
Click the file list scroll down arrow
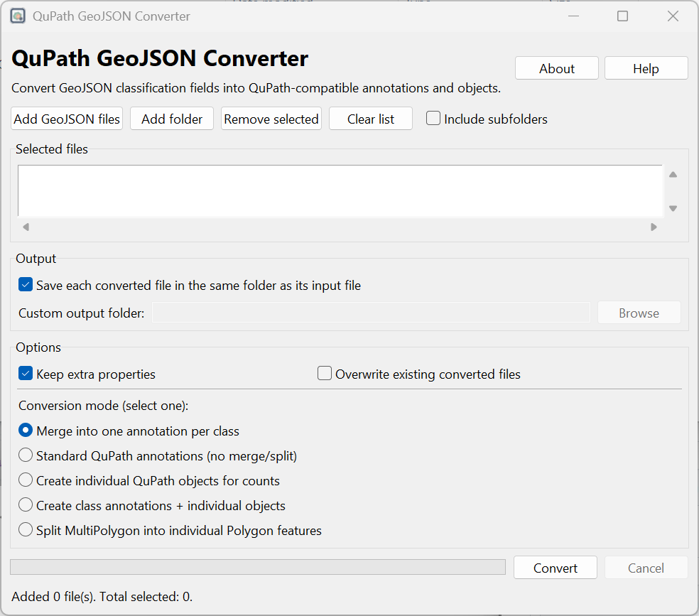click(673, 208)
